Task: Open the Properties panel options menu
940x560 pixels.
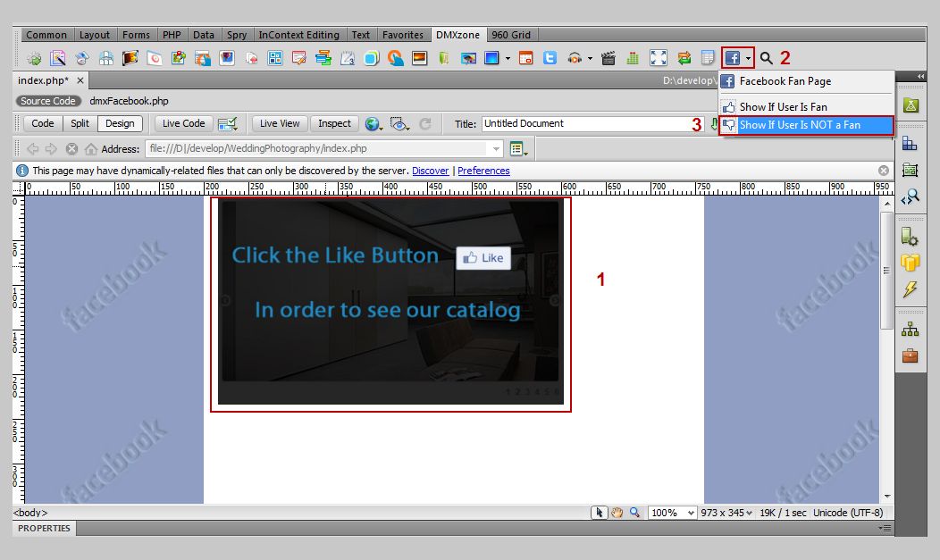Action: pos(885,528)
